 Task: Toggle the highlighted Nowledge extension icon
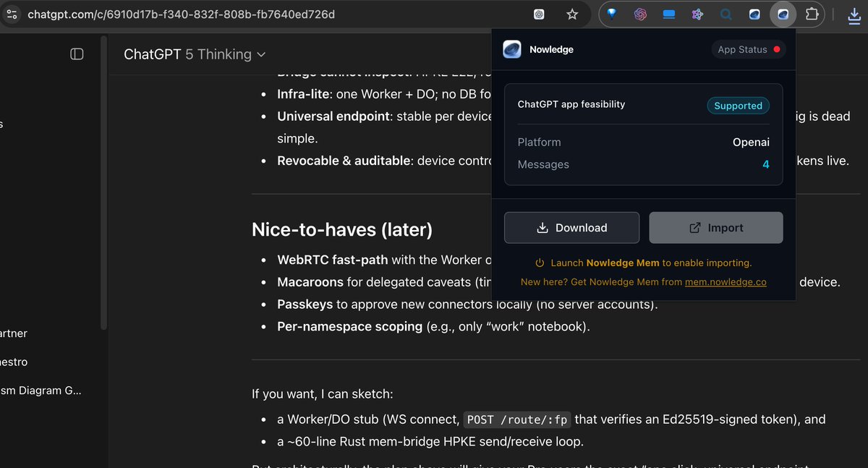pos(783,14)
